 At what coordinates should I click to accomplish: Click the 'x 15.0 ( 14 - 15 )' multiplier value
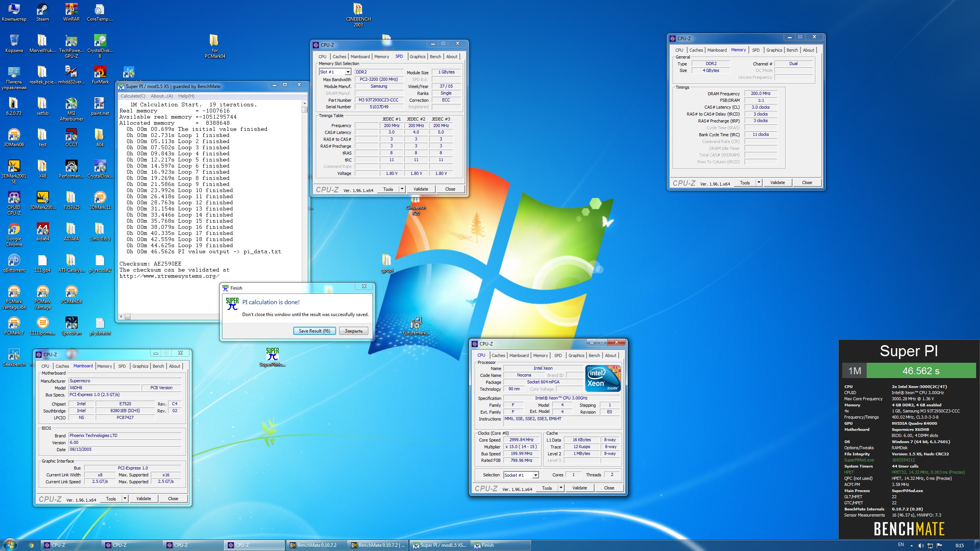[521, 447]
